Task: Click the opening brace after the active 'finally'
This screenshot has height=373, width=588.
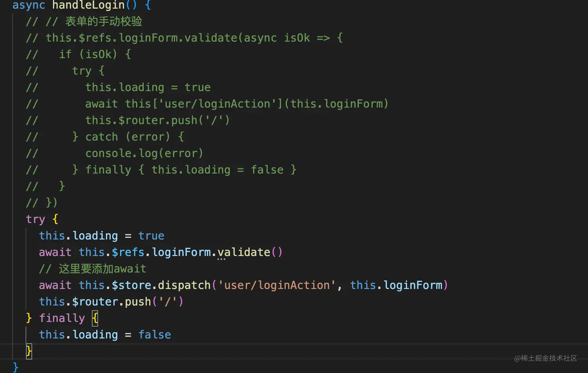Action: coord(95,318)
